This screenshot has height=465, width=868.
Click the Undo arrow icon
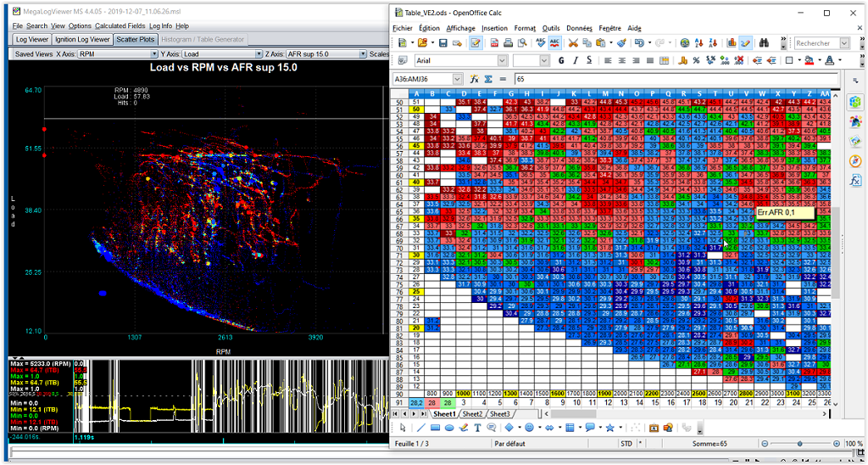click(639, 42)
